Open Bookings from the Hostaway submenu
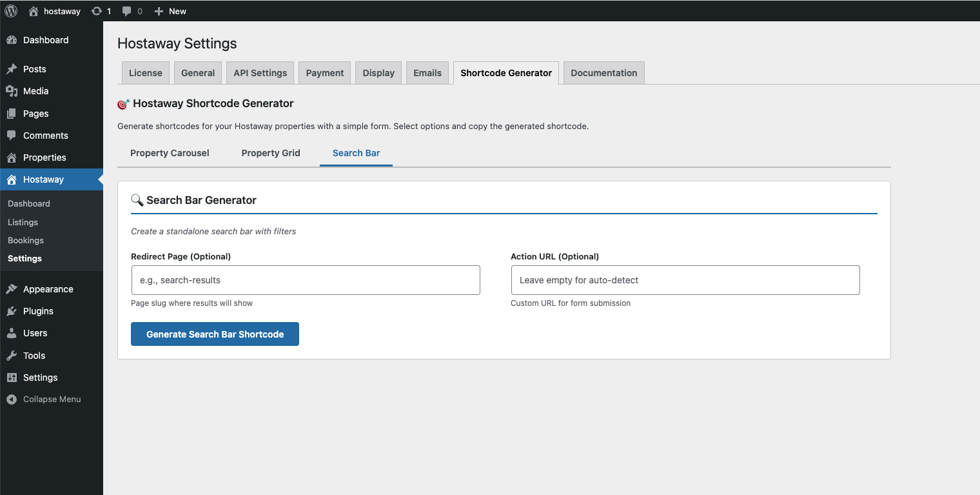The width and height of the screenshot is (980, 495). tap(25, 240)
